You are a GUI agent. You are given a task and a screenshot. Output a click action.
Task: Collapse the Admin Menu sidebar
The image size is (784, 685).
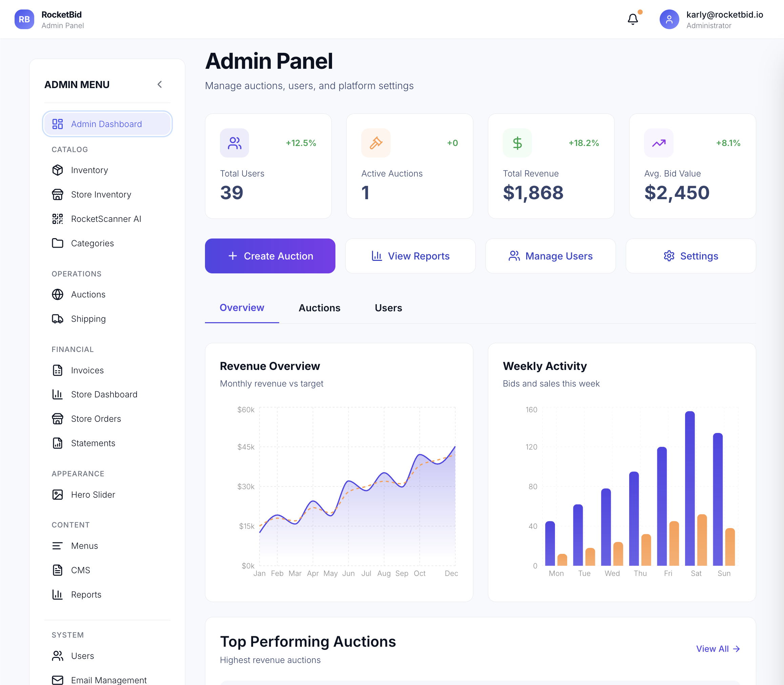(x=160, y=84)
